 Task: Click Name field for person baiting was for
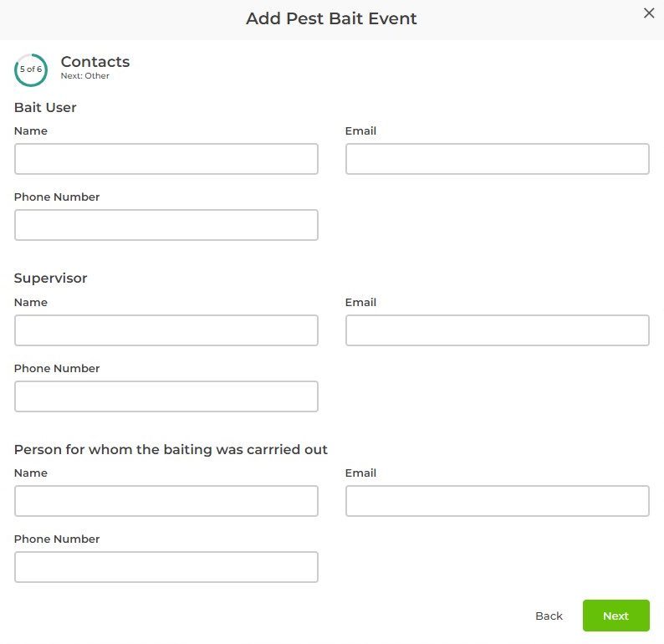point(166,501)
